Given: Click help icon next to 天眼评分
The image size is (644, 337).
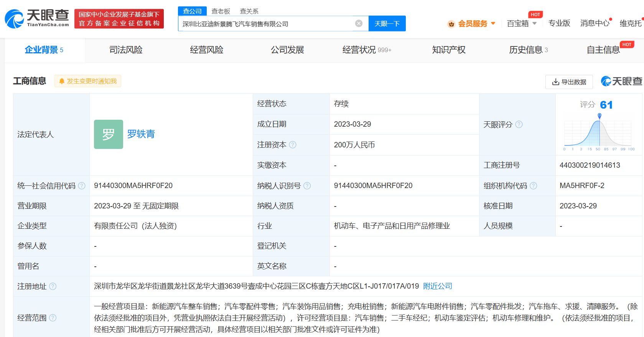Looking at the screenshot, I should (x=519, y=124).
